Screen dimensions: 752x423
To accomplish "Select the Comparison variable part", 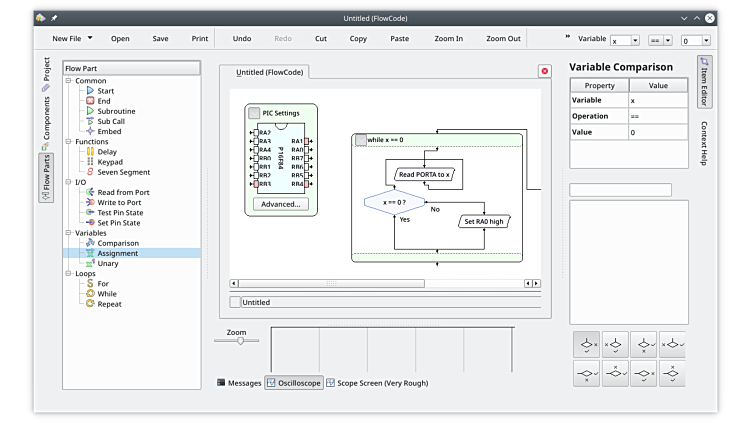I will 117,243.
